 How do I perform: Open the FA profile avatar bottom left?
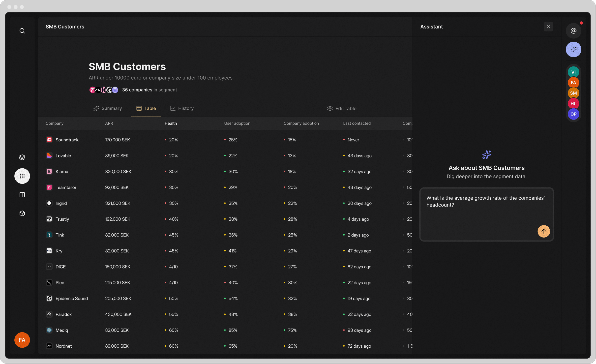(22, 340)
